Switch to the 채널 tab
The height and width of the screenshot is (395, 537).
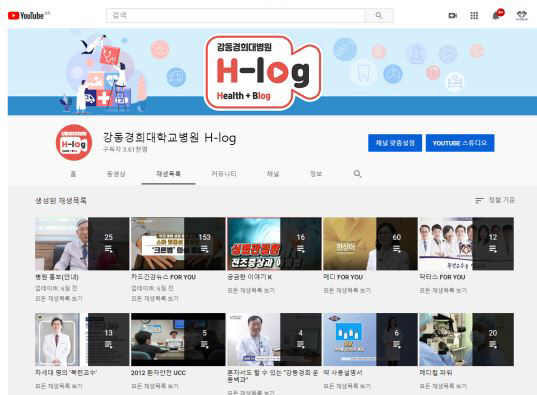273,174
